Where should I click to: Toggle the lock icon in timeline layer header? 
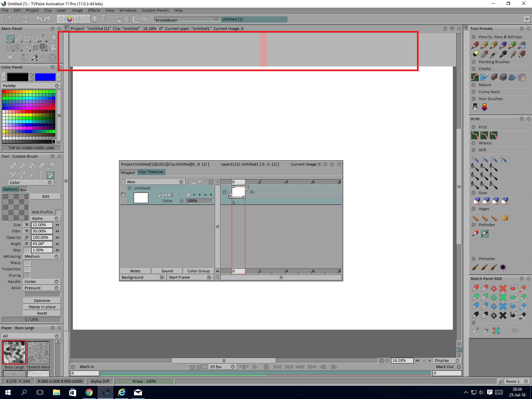194,182
